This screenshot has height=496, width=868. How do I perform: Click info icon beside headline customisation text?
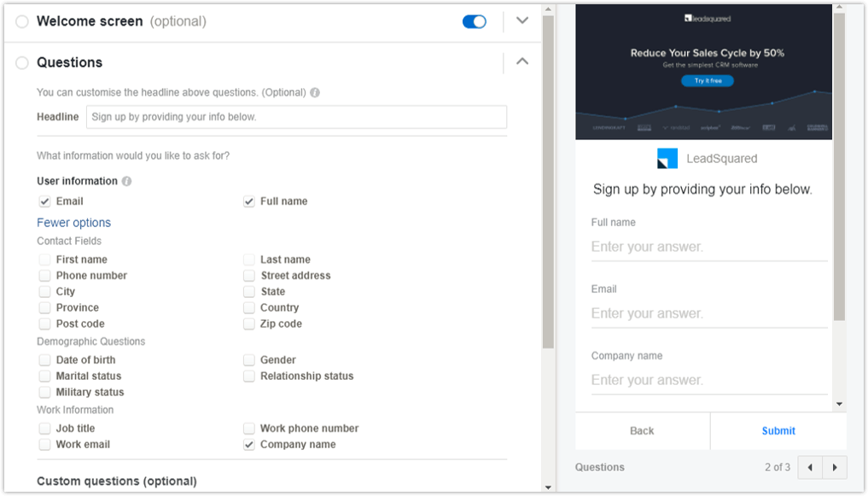pos(315,92)
